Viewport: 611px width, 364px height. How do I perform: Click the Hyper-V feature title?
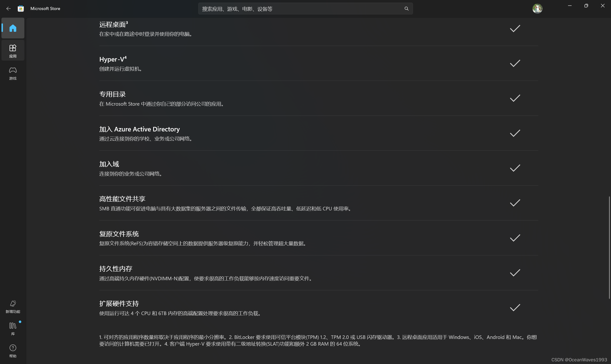click(113, 59)
